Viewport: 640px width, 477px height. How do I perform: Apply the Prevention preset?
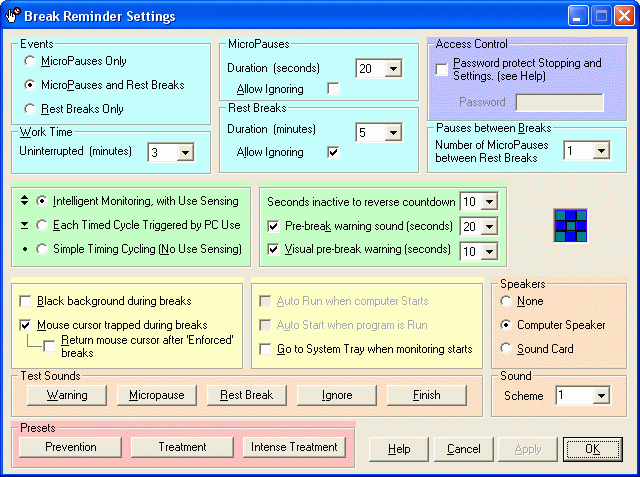pos(71,447)
